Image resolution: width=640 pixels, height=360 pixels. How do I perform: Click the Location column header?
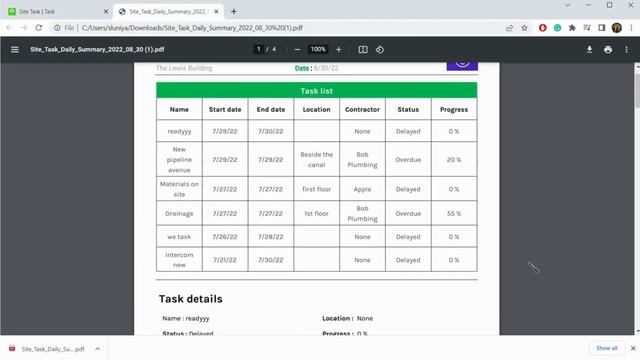[316, 109]
